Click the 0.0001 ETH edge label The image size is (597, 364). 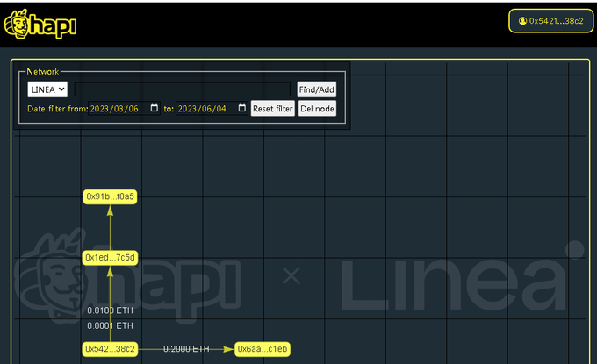(110, 325)
